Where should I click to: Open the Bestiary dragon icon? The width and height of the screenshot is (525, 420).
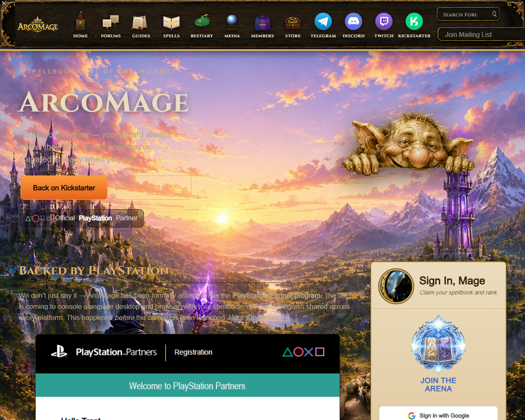[x=202, y=22]
